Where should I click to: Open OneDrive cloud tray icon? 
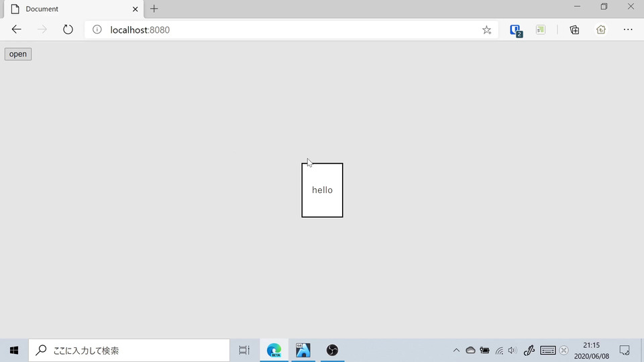(470, 351)
